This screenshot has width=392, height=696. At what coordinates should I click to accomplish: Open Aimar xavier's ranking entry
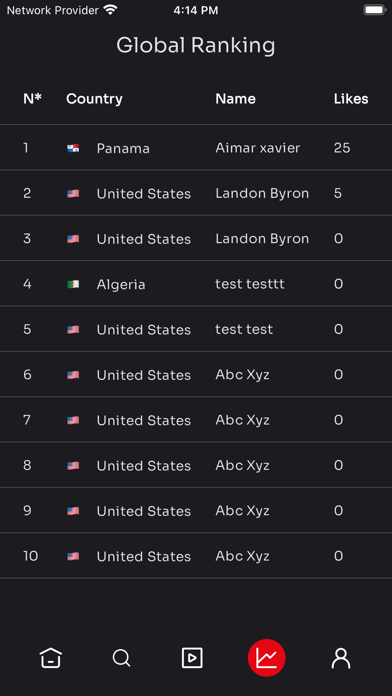pyautogui.click(x=196, y=148)
